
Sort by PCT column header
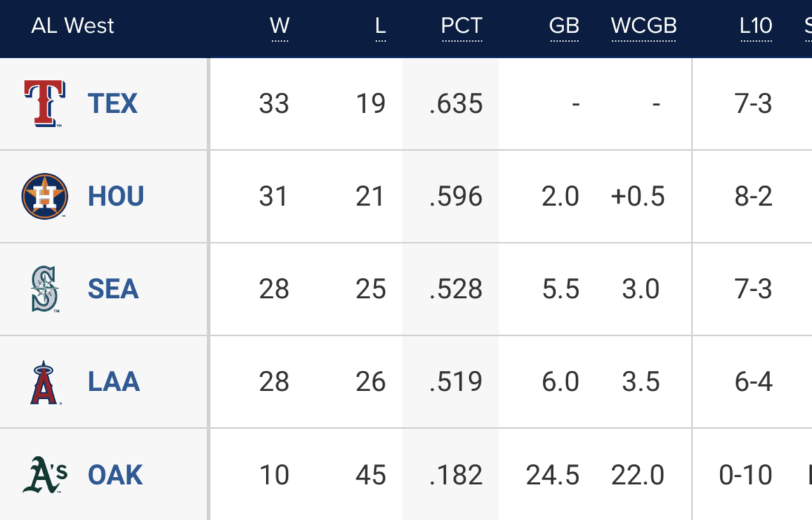(462, 26)
